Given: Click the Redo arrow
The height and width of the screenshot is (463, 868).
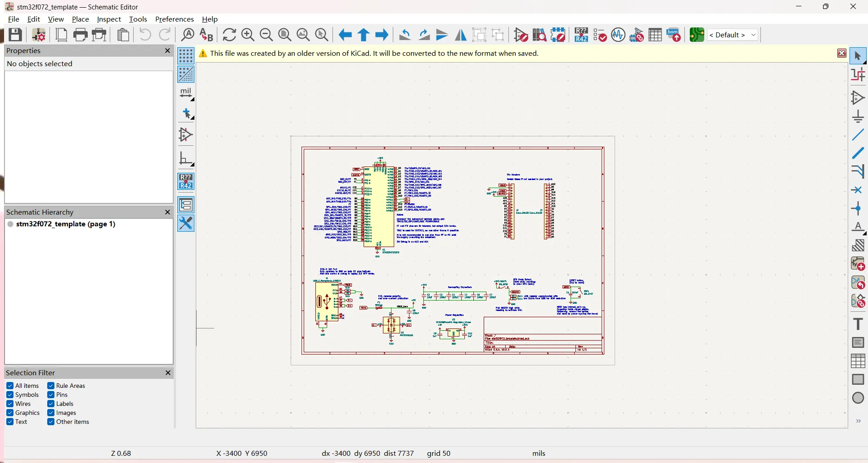Looking at the screenshot, I should point(165,35).
